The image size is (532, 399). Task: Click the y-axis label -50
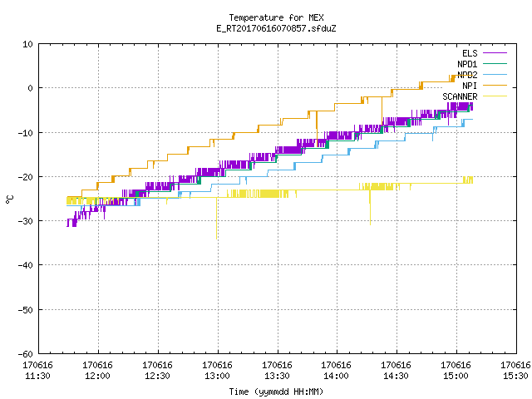click(x=26, y=310)
